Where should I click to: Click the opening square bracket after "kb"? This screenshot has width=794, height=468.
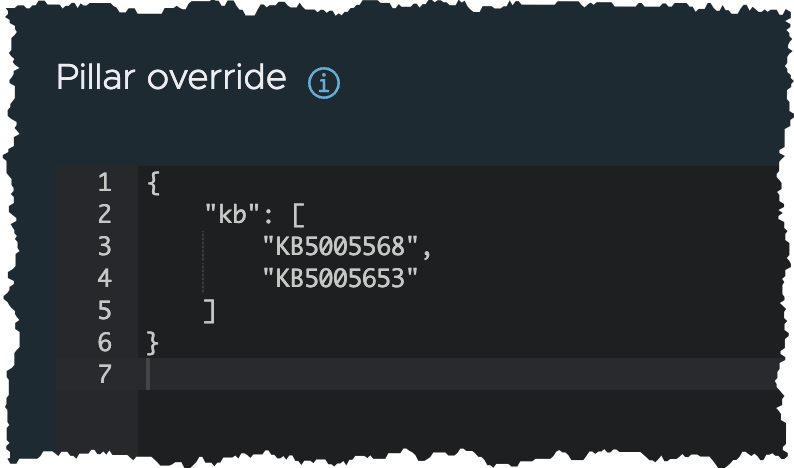pyautogui.click(x=299, y=215)
